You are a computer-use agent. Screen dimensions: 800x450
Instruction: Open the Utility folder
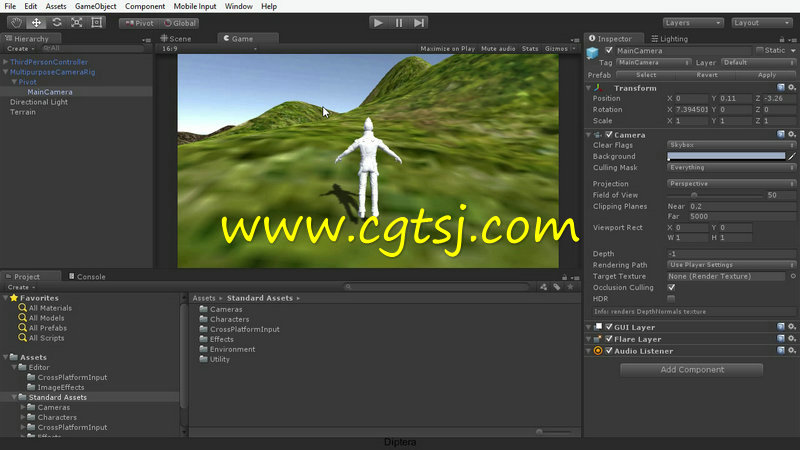coord(215,359)
